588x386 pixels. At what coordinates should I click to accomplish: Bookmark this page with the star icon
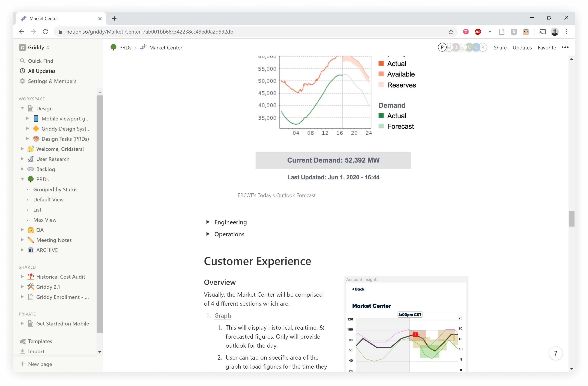tap(451, 32)
